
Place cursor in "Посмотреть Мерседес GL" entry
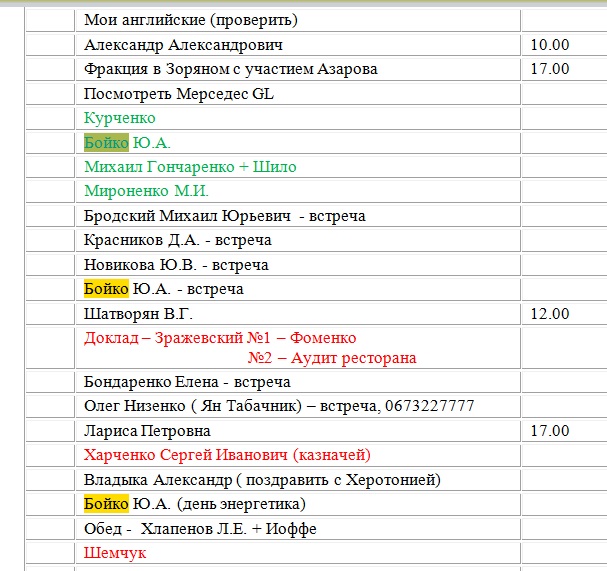[178, 94]
